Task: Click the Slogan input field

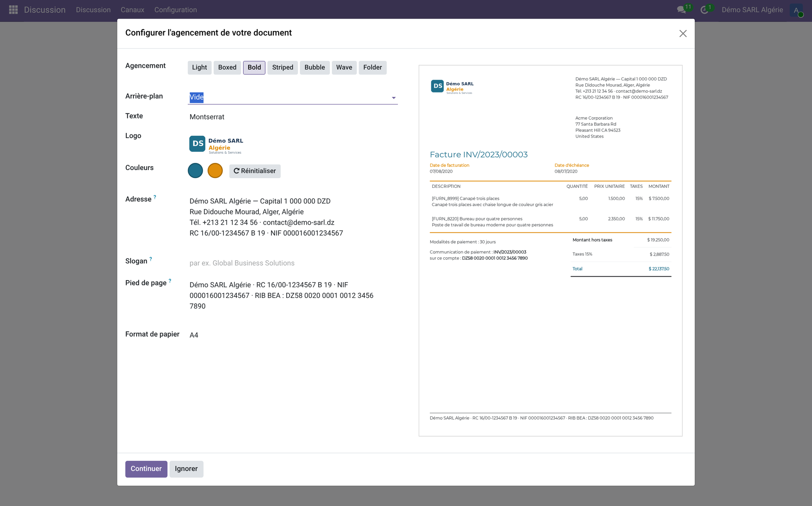Action: [293, 263]
